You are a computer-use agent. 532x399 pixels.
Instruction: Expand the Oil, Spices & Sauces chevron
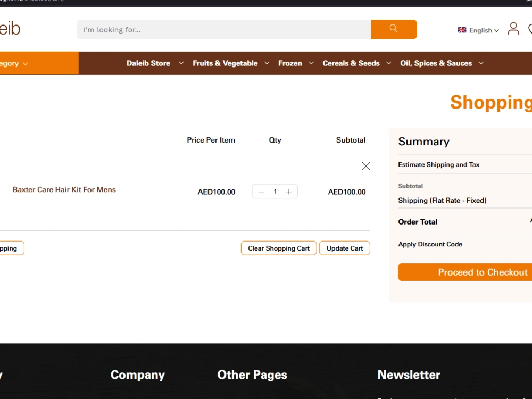[481, 63]
